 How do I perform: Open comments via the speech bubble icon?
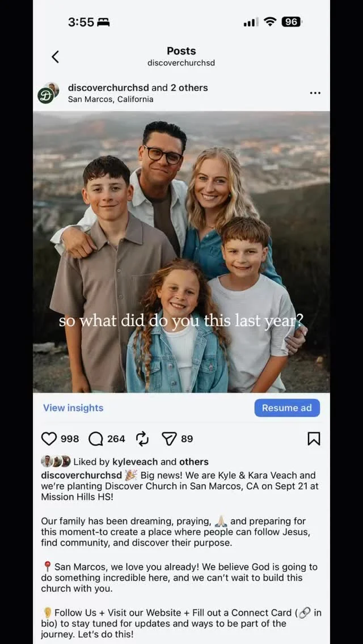click(x=96, y=439)
